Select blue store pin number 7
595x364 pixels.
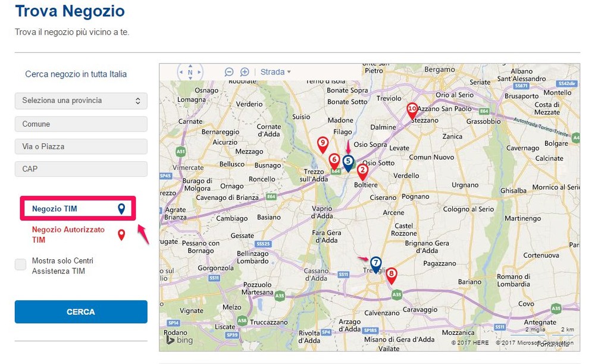375,263
